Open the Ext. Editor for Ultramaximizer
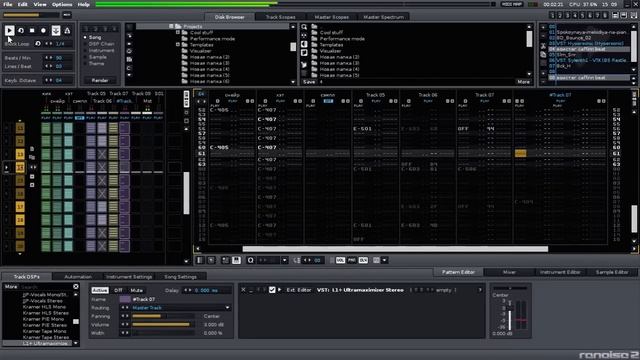Screen dimensions: 640x360 [x=298, y=290]
